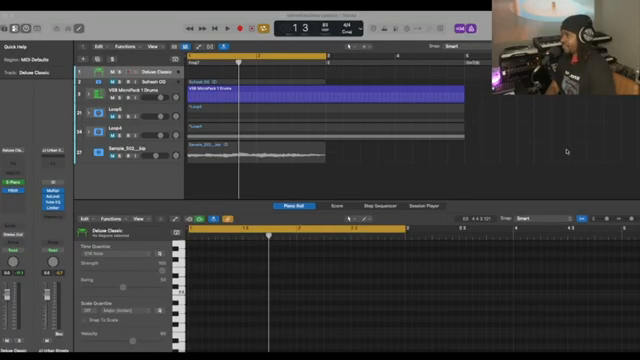Adjust the Swing slider
Viewport: 640px width, 360px height.
(123, 287)
